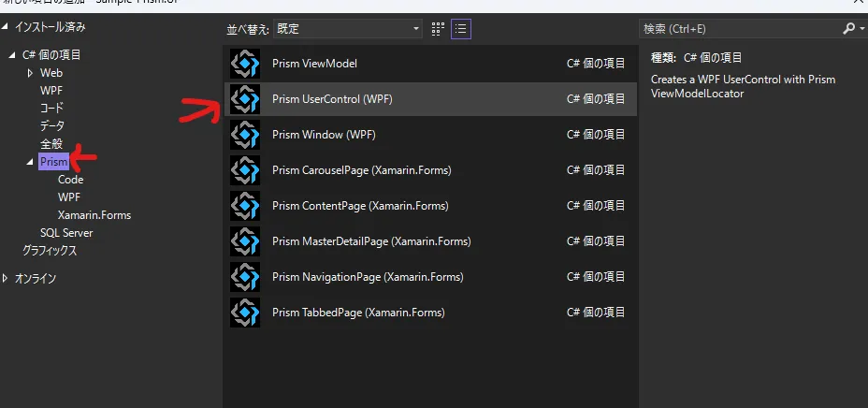Screen dimensions: 868x408
Task: Select the Prism category
Action: [53, 162]
